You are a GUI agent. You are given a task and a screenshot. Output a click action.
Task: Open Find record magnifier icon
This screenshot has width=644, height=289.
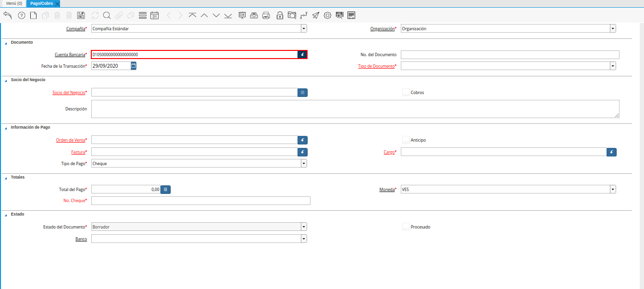pos(107,15)
